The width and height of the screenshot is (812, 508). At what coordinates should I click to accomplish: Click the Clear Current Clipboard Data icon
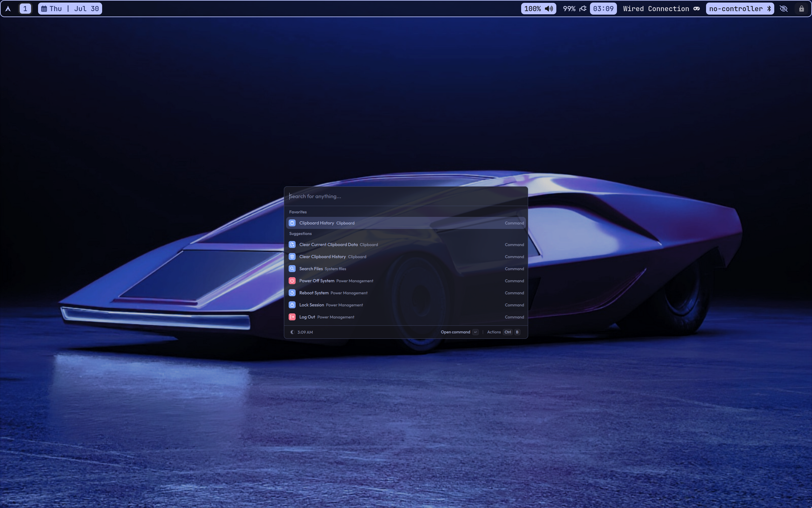(292, 244)
